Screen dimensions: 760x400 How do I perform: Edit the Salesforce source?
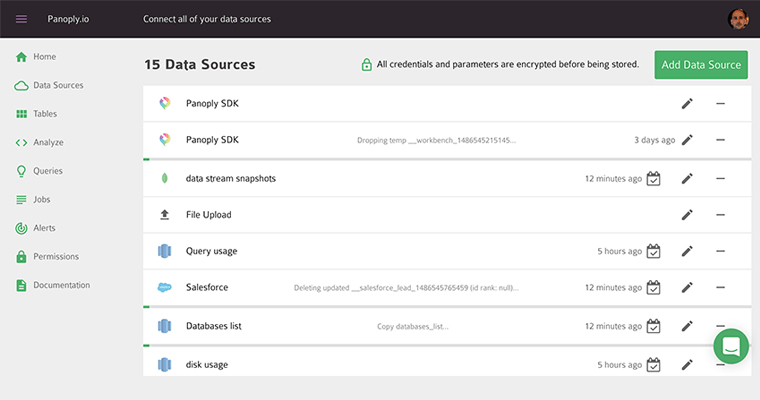(x=687, y=288)
